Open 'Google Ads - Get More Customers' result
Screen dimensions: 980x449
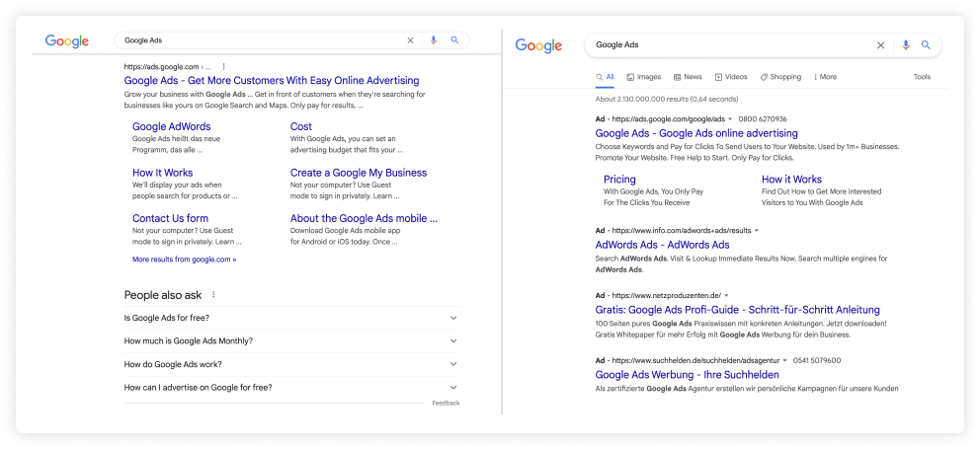272,81
